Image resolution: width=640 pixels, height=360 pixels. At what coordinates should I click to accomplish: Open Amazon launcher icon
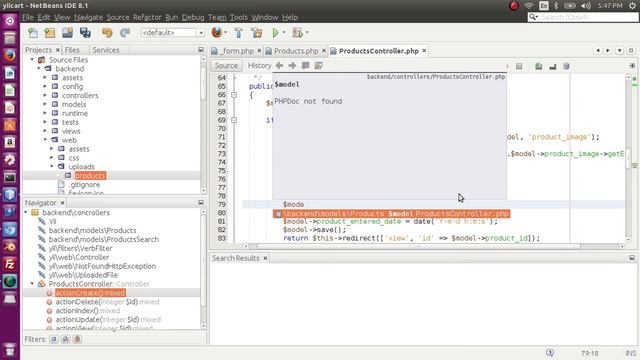(10, 142)
